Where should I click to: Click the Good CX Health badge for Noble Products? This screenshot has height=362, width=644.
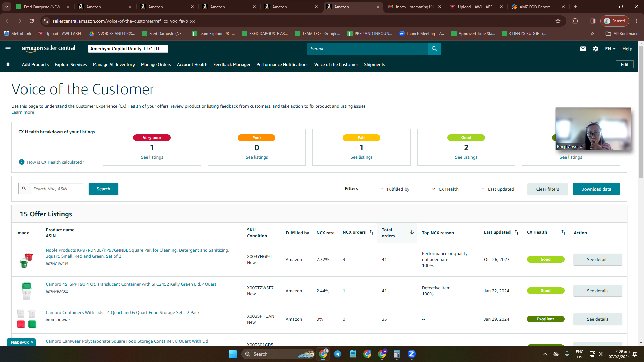[x=545, y=259]
